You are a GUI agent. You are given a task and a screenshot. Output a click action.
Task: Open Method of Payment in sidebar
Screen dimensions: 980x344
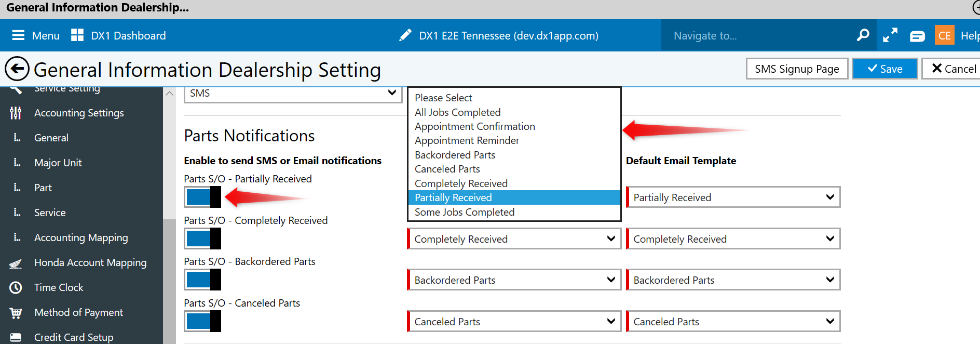click(79, 312)
